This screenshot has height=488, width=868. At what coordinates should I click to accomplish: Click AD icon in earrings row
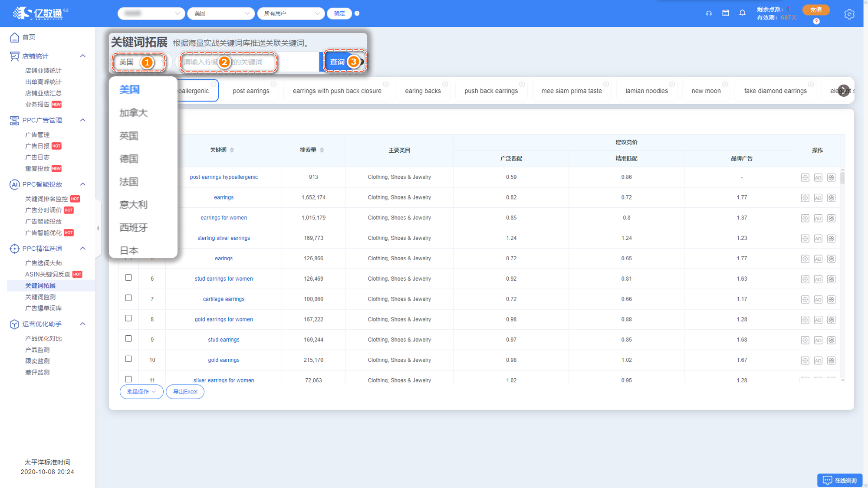tap(818, 198)
